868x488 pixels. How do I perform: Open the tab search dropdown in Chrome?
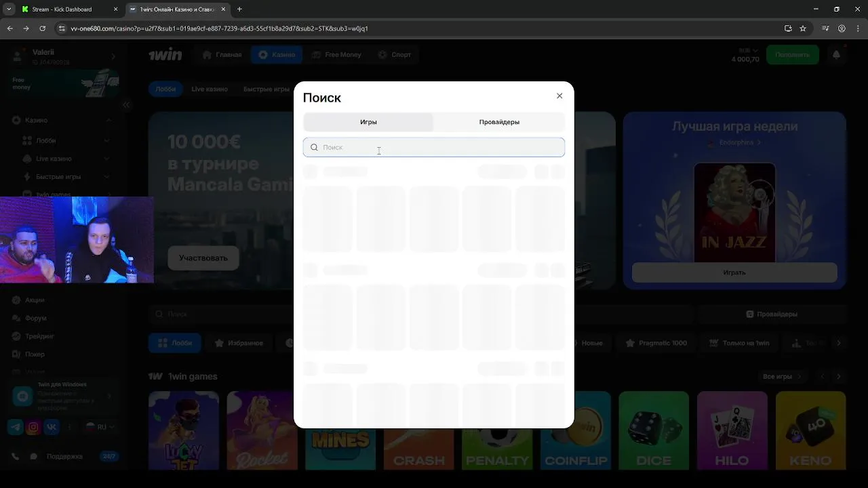pos(9,9)
